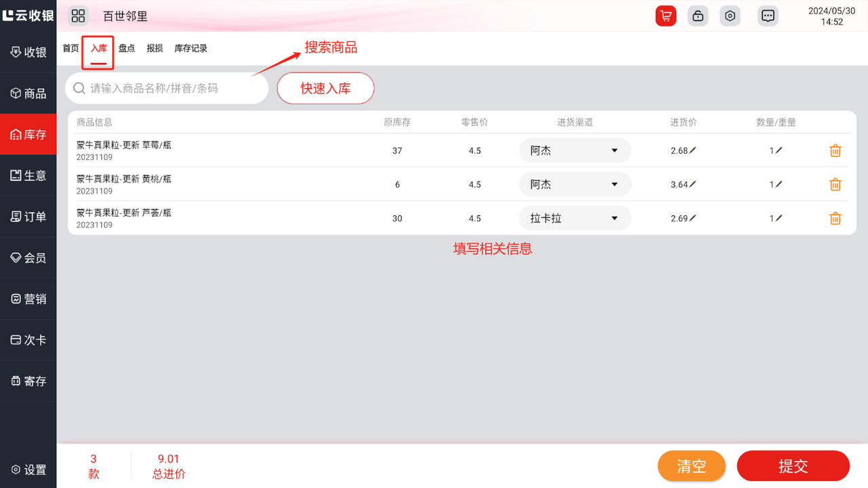Switch to the 盘点 tab

(x=127, y=49)
